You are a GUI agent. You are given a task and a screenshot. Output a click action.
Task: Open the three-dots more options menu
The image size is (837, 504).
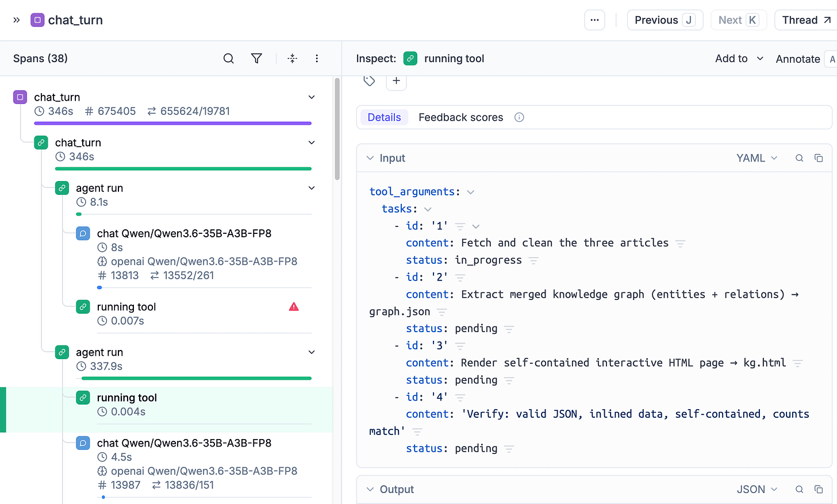594,20
